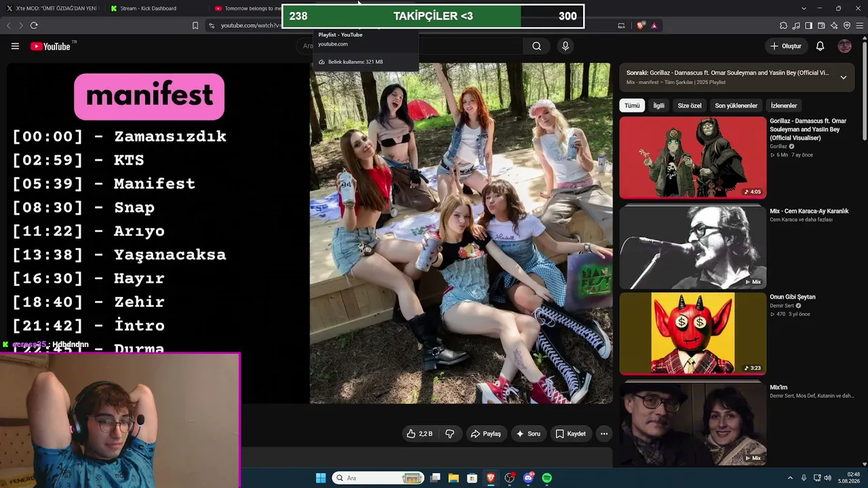868x488 pixels.
Task: Go back in browser history
Action: [x=9, y=26]
